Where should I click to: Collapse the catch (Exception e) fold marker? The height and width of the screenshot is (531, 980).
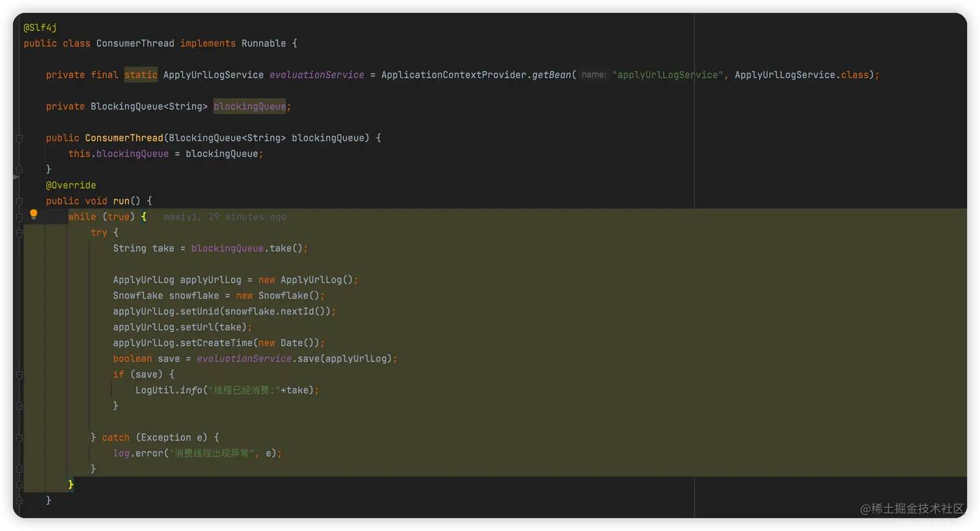coord(19,438)
